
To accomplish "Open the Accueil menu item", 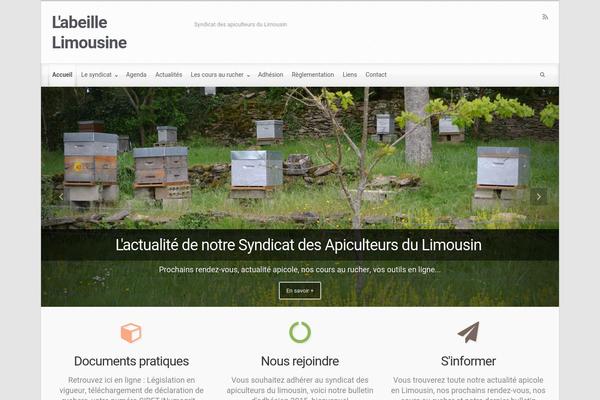I will [62, 75].
